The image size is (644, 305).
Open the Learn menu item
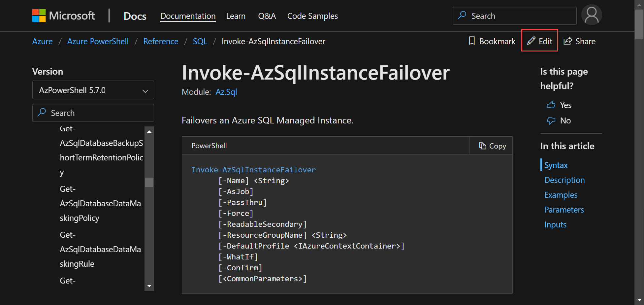[236, 16]
